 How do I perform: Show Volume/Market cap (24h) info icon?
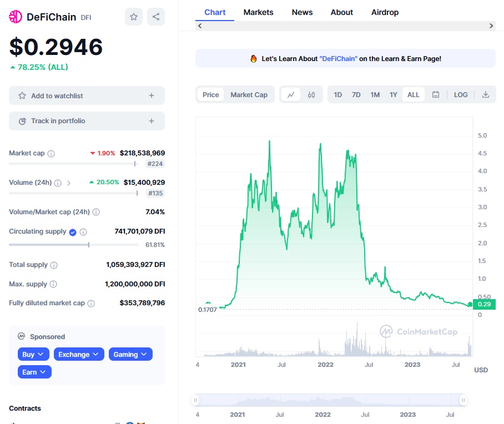tap(96, 212)
